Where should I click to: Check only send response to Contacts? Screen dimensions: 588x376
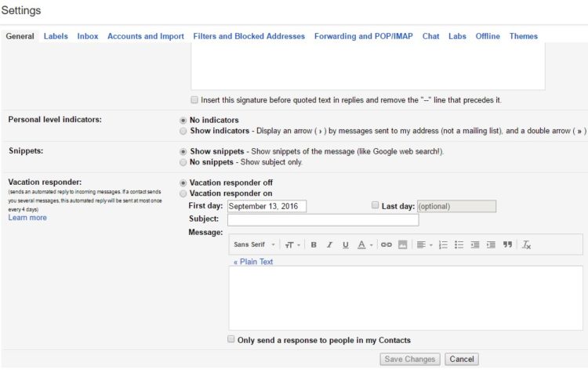pyautogui.click(x=230, y=340)
